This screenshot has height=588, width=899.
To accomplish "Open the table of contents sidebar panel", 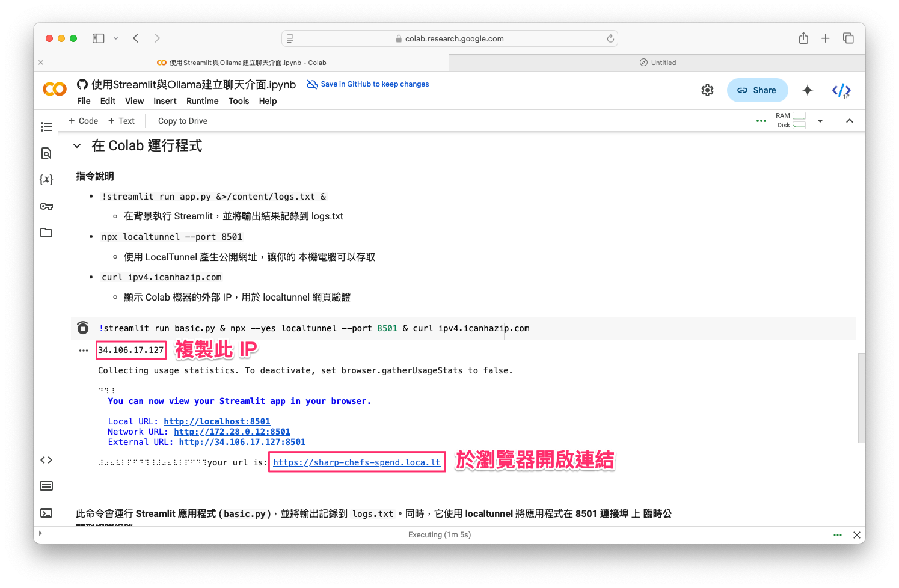I will (x=46, y=127).
